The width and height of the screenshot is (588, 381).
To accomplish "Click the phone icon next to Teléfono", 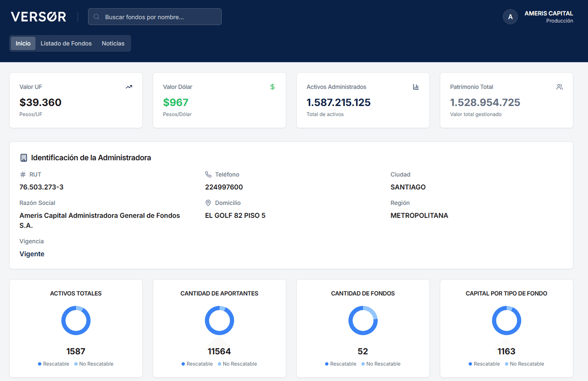I will pyautogui.click(x=208, y=174).
